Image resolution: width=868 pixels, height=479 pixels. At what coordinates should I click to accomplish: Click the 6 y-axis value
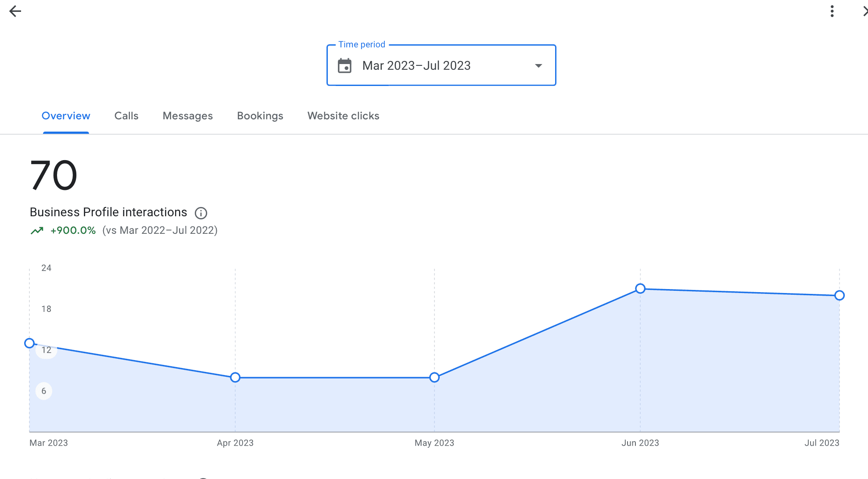click(x=44, y=391)
